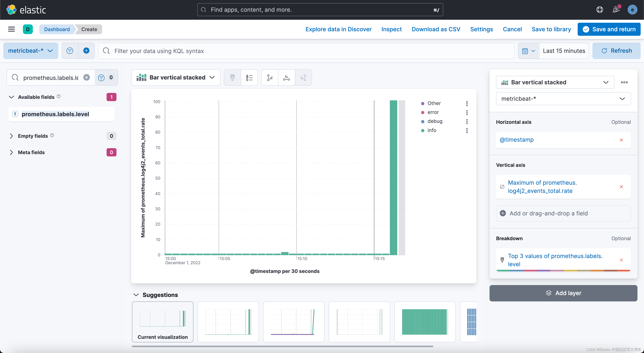Open the newsfeed celebration icon
644x353 pixels.
(x=616, y=10)
